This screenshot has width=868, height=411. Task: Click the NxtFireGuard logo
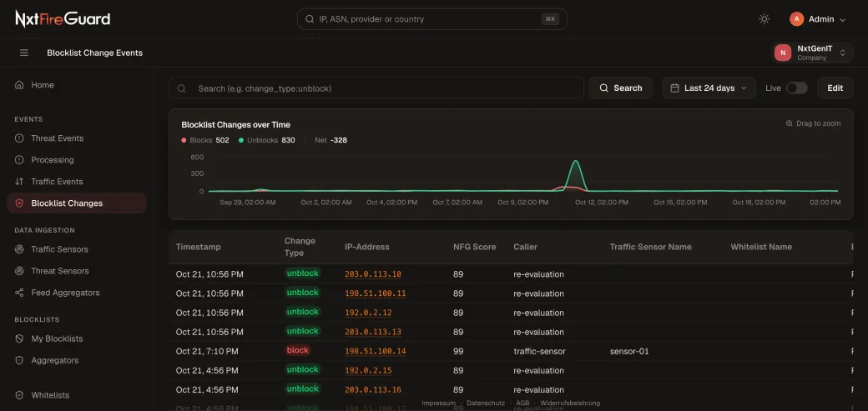pos(63,19)
